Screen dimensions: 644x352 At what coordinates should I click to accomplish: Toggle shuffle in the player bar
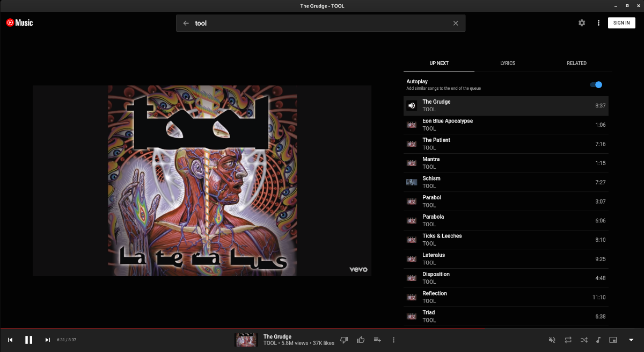583,340
